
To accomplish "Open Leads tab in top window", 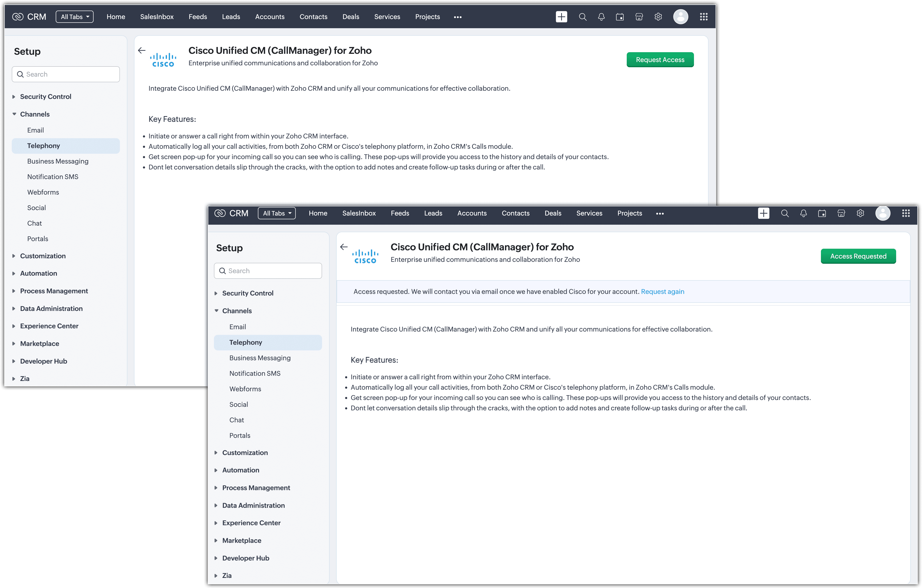I will click(x=231, y=17).
